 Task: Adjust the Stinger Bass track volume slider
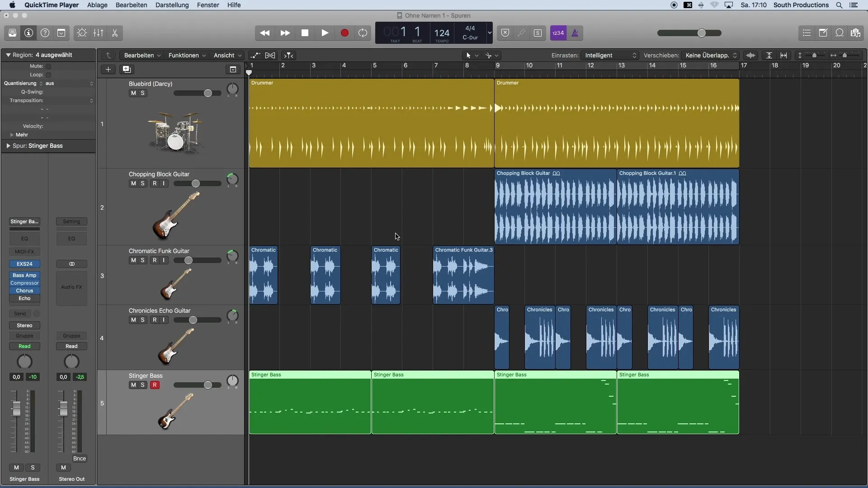pos(198,385)
